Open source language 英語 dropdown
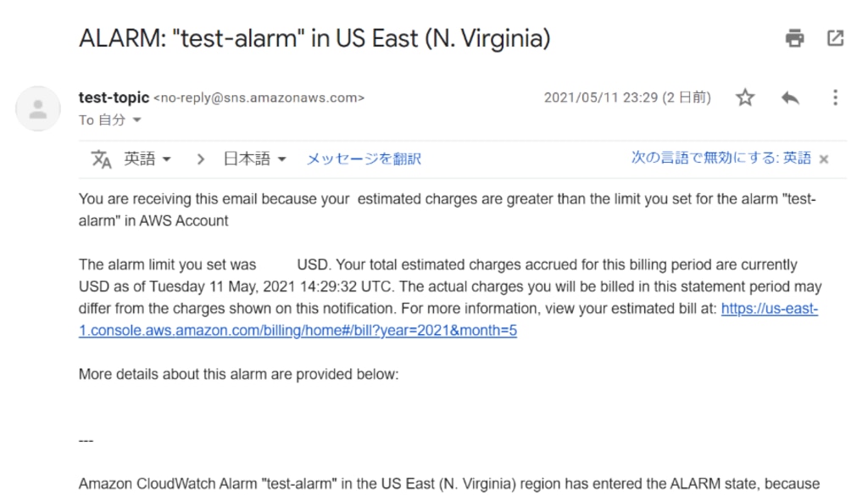Viewport: 868px width, 496px height. tap(147, 159)
